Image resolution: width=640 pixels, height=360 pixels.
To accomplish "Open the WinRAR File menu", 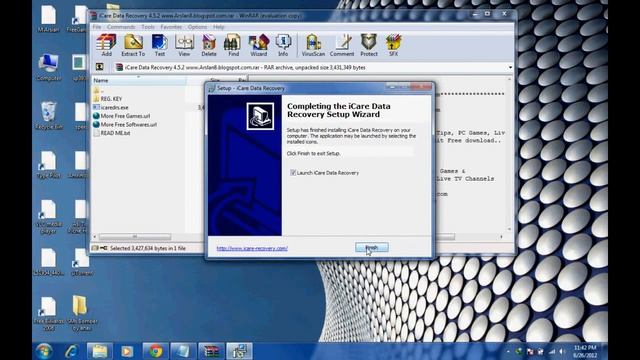I will coord(97,27).
